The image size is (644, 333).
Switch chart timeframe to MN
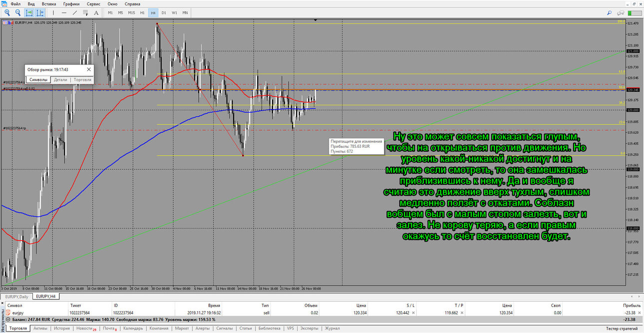click(x=185, y=12)
